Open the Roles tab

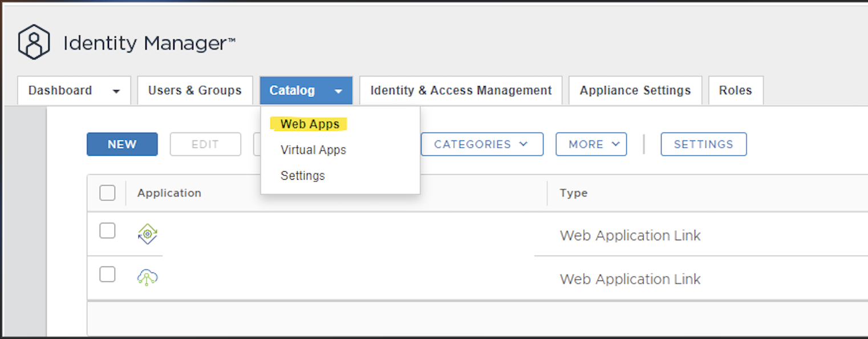(x=736, y=90)
